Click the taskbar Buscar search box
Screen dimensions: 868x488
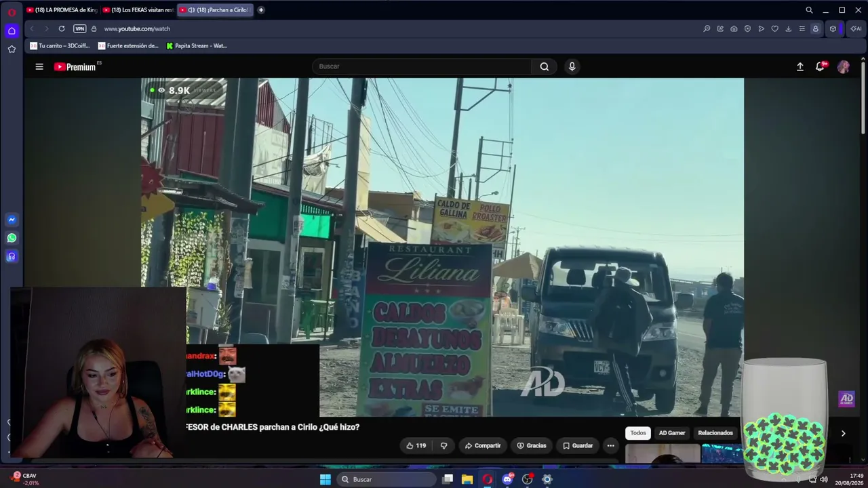tap(387, 479)
